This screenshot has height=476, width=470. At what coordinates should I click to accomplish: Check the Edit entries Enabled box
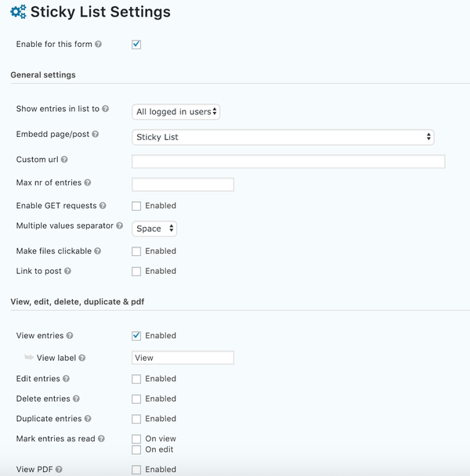pyautogui.click(x=136, y=379)
